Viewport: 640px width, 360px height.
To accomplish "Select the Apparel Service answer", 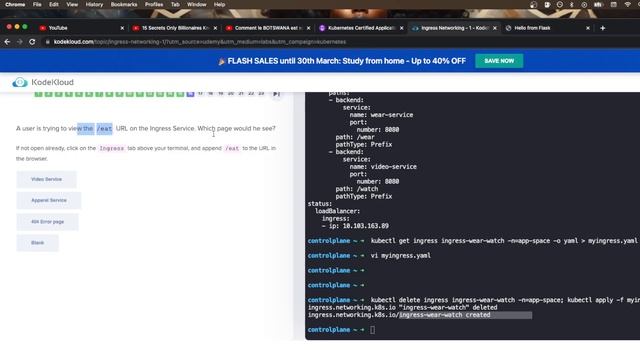I will coord(49,200).
